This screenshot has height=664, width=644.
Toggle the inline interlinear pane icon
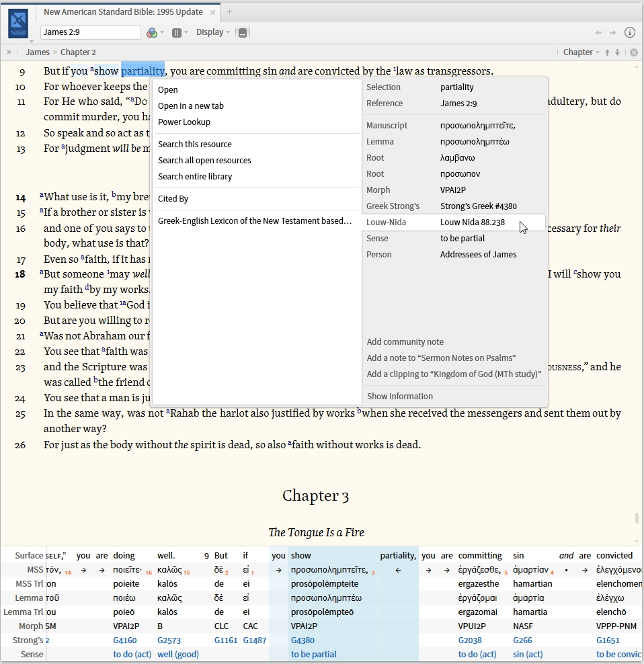pos(243,33)
